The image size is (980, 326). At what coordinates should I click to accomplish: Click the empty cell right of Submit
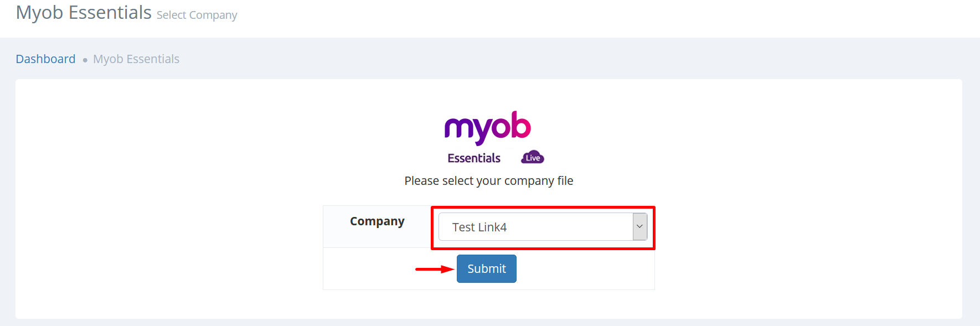[587, 269]
